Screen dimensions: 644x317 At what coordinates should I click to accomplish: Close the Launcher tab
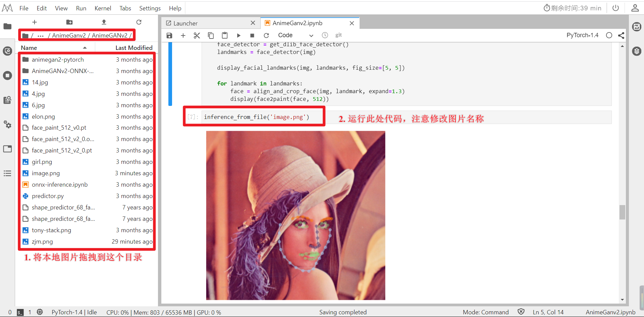coord(253,23)
